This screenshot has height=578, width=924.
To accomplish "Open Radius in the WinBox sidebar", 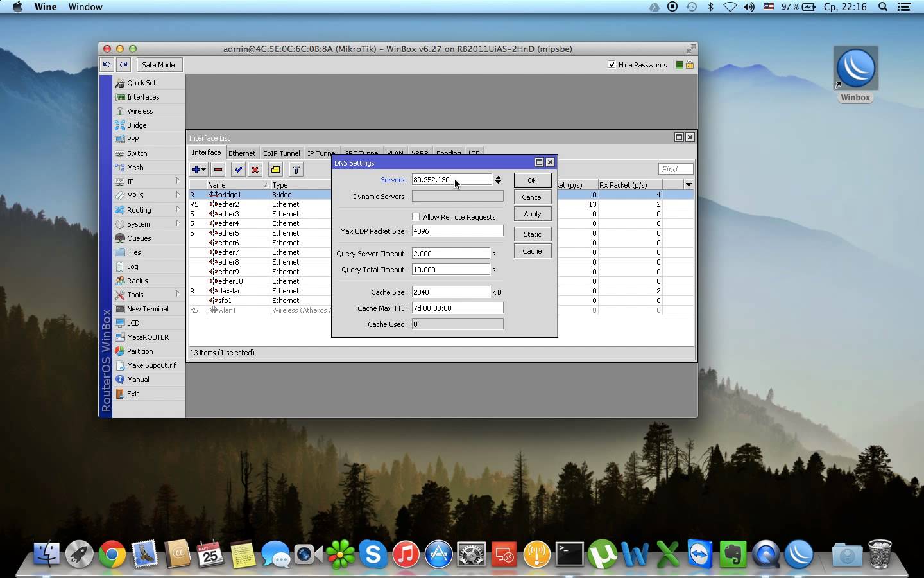I will 137,281.
